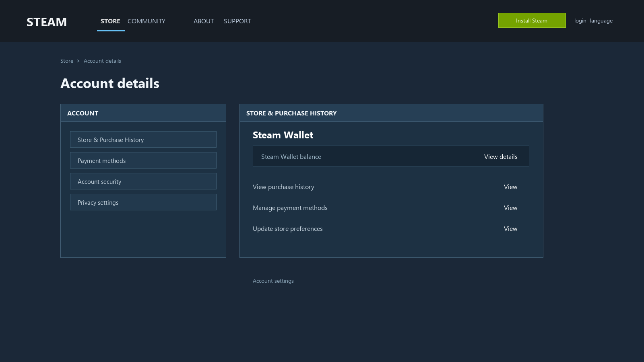Click View next to purchase history

point(510,187)
